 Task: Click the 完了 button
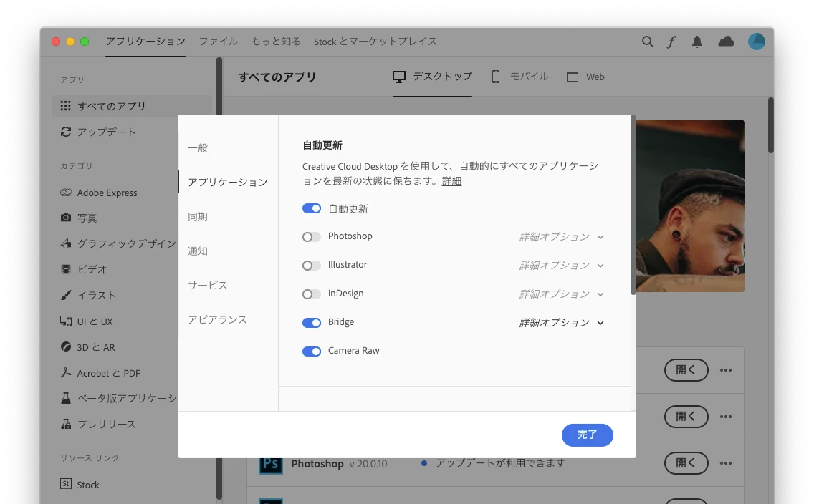click(x=587, y=435)
